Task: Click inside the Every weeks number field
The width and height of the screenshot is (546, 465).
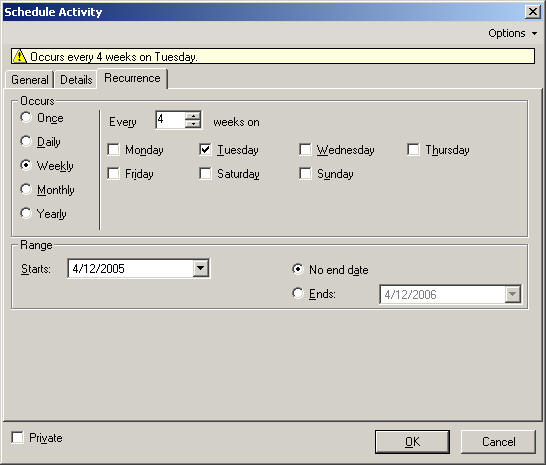Action: pyautogui.click(x=170, y=119)
